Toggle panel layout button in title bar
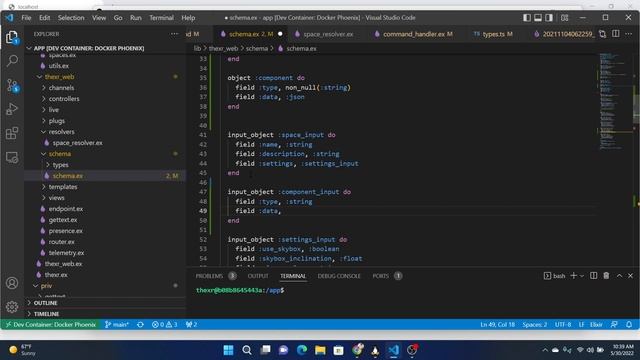The image size is (640, 360). [538, 18]
